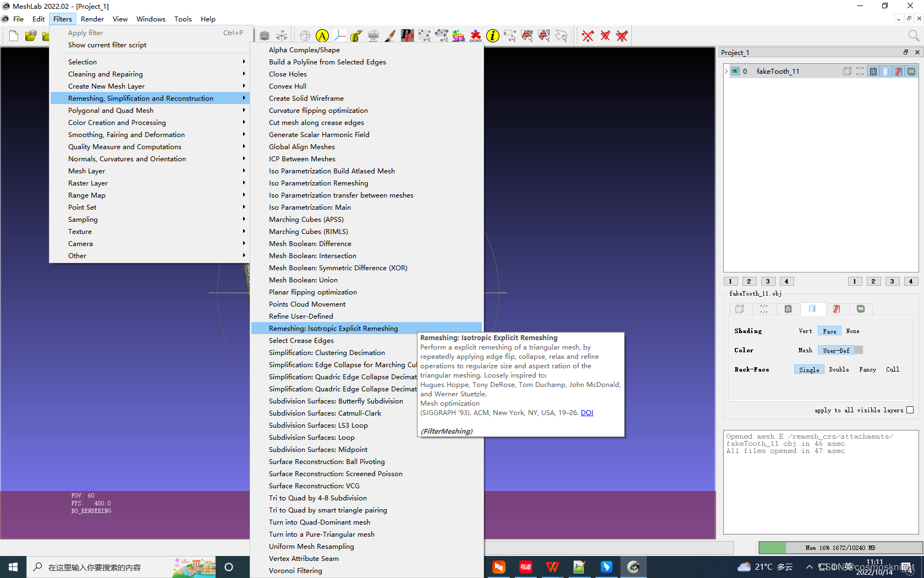Choose the Select Connected Components tool

coord(544,36)
